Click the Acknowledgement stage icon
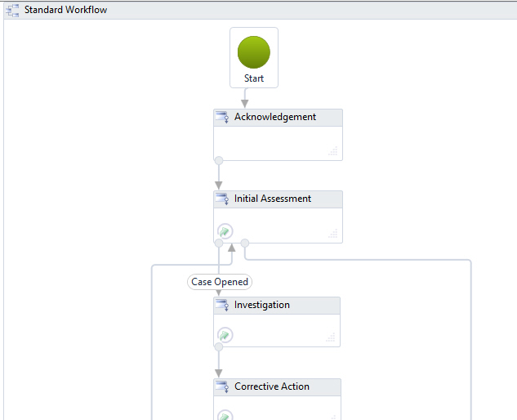This screenshot has height=420, width=517. (222, 117)
